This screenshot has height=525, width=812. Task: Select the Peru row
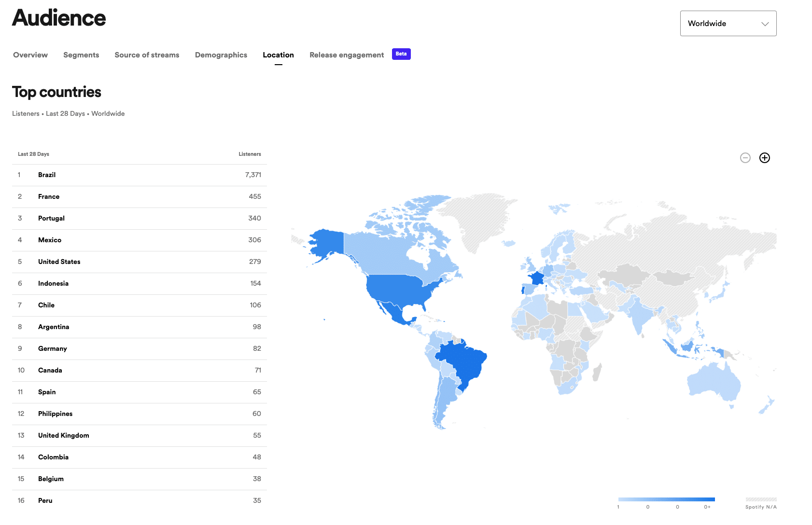pyautogui.click(x=139, y=501)
